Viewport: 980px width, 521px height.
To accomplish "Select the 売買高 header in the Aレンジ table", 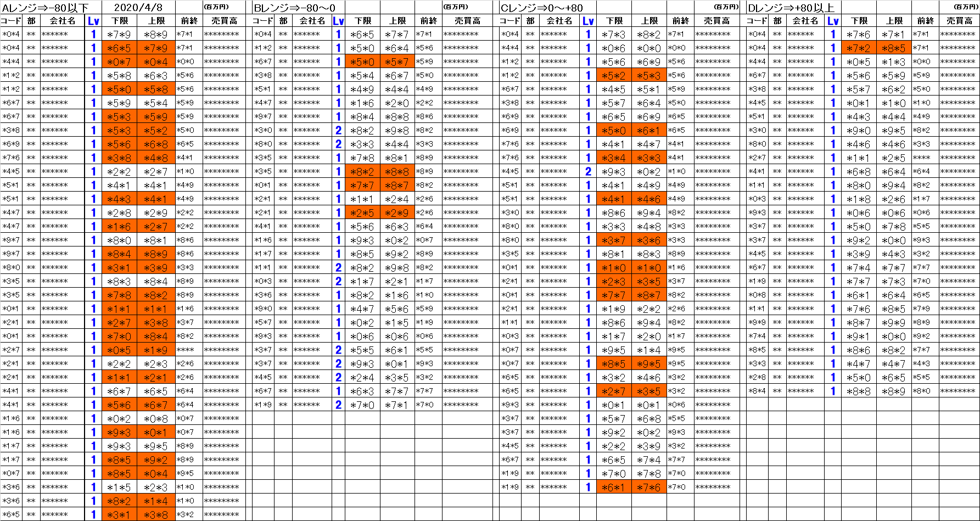I will 224,21.
